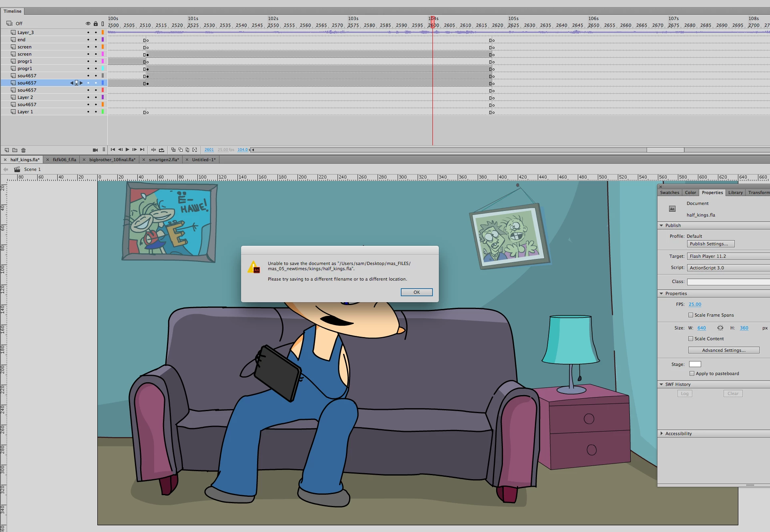Enable the Scale Content checkbox
This screenshot has width=770, height=532.
pyautogui.click(x=691, y=339)
